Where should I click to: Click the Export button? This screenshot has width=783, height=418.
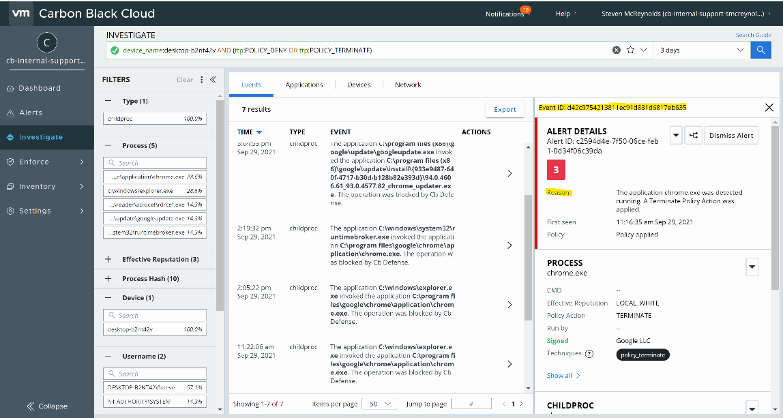[x=505, y=109]
